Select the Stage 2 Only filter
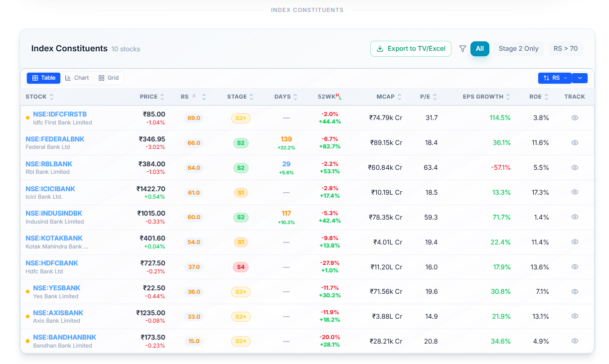 click(518, 49)
